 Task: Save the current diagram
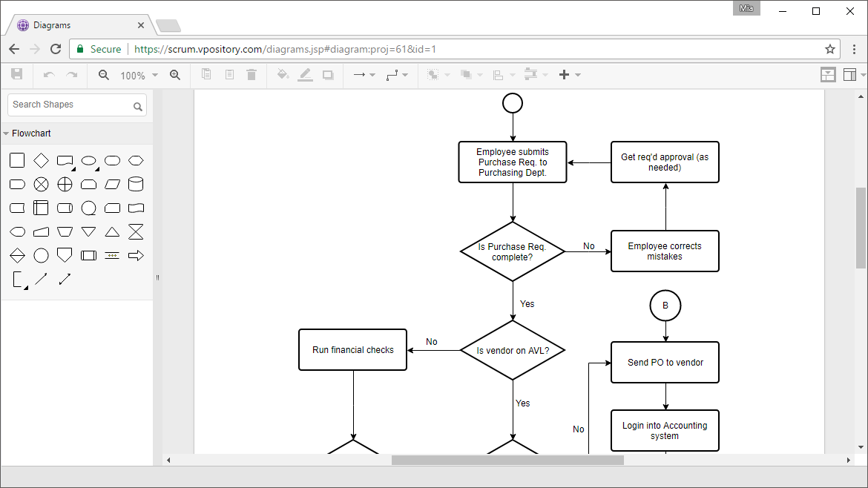point(16,74)
